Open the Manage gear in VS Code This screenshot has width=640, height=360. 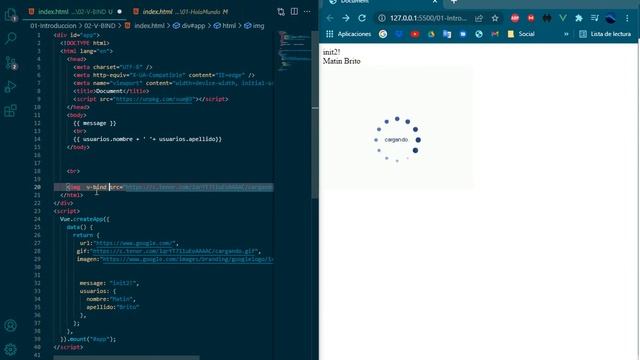(10, 349)
